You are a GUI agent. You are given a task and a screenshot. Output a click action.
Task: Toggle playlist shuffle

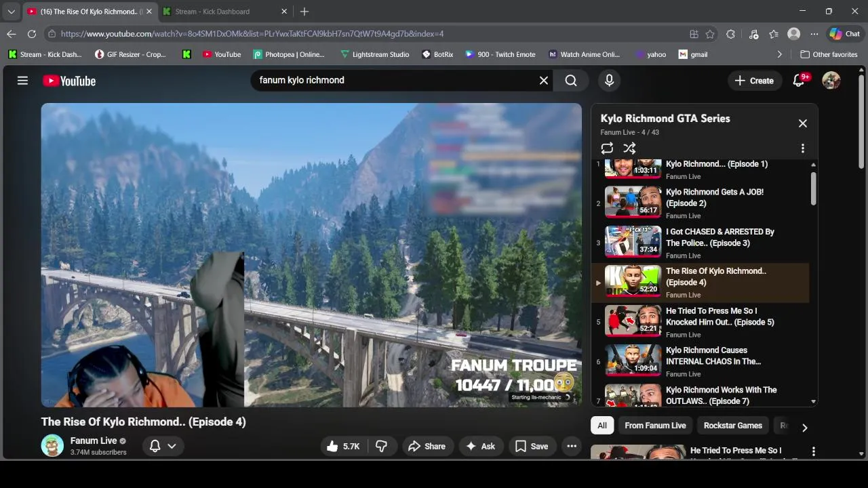(629, 148)
